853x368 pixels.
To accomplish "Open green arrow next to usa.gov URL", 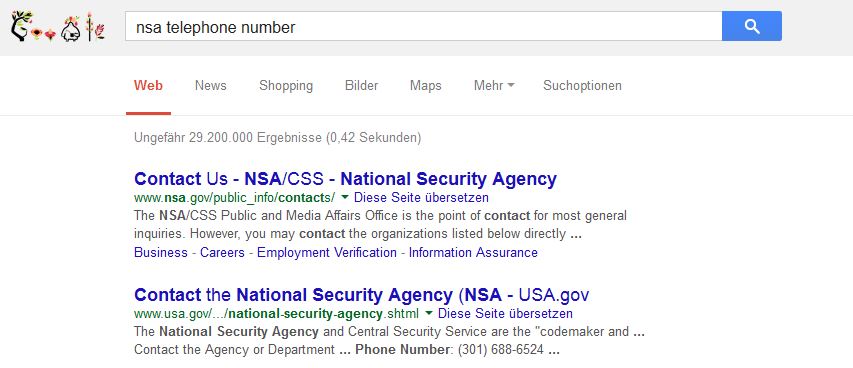I will pyautogui.click(x=429, y=314).
